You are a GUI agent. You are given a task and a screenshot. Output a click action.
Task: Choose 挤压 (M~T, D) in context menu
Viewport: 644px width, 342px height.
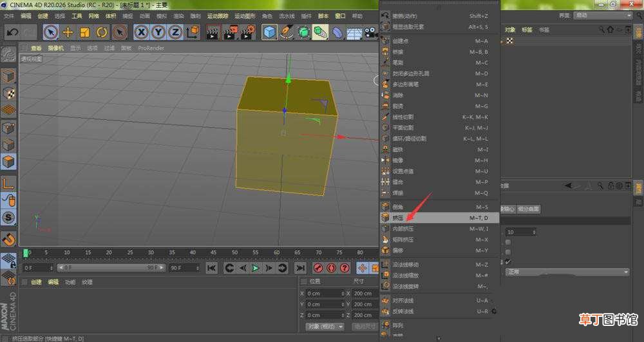[439, 218]
